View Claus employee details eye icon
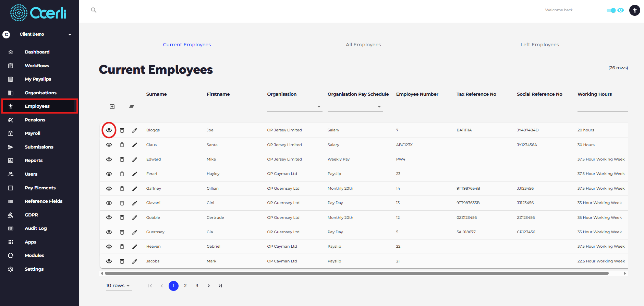The width and height of the screenshot is (644, 306). coord(109,145)
